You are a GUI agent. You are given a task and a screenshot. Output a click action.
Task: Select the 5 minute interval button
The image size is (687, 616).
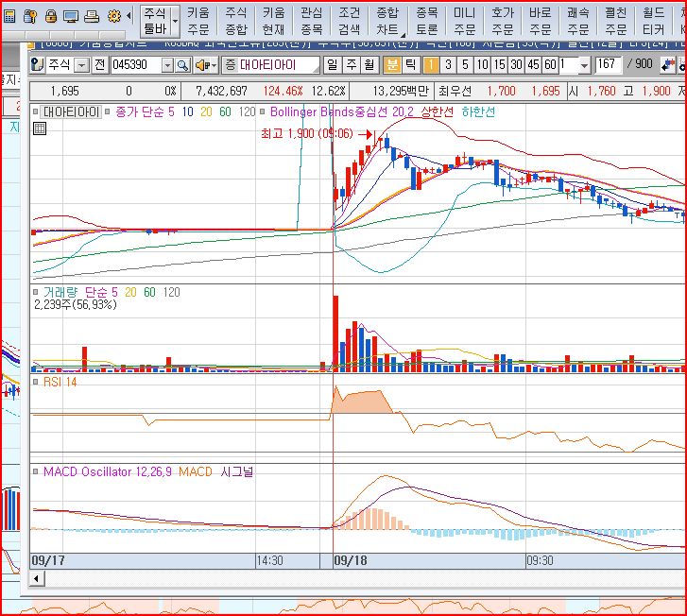(465, 65)
